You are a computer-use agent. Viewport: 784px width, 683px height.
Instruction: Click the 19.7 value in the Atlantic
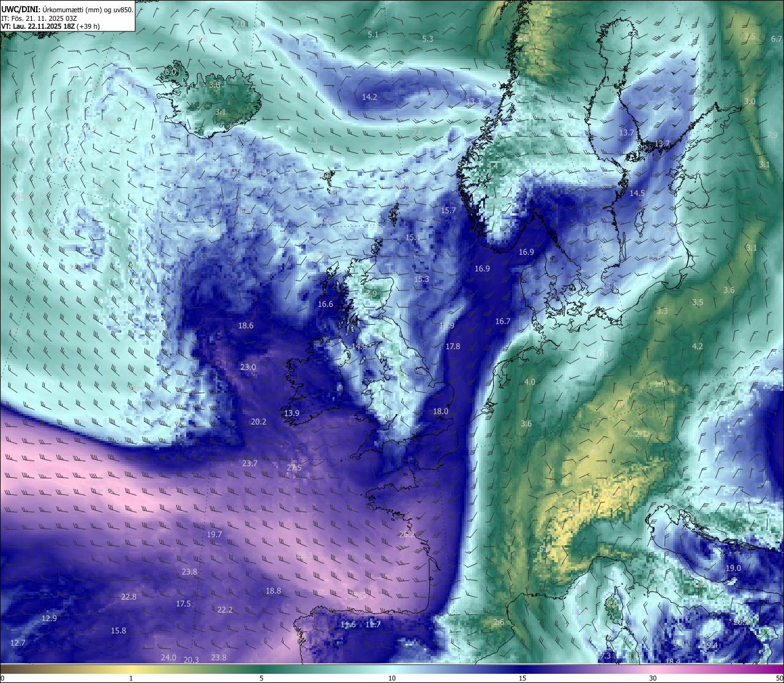click(x=214, y=534)
